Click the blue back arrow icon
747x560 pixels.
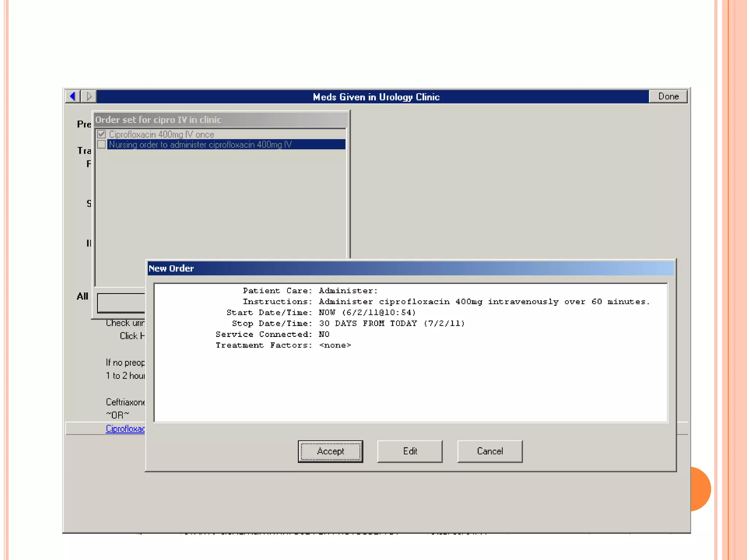tap(73, 97)
